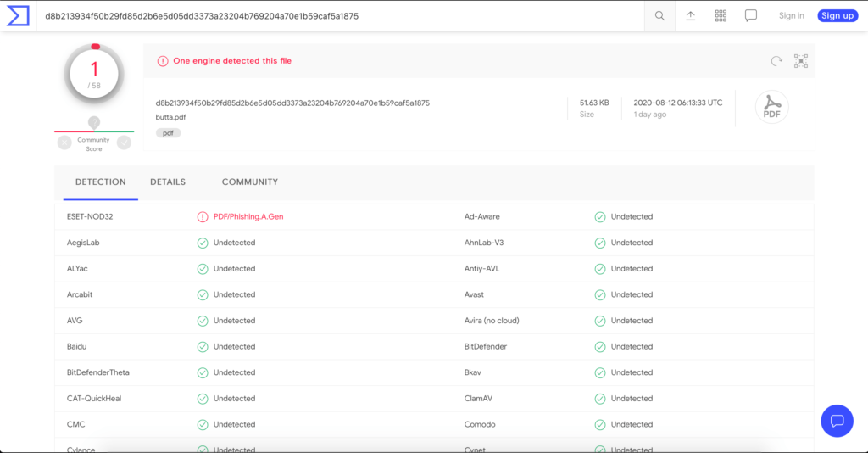Click the search magnifier icon
The height and width of the screenshot is (453, 868).
(659, 15)
